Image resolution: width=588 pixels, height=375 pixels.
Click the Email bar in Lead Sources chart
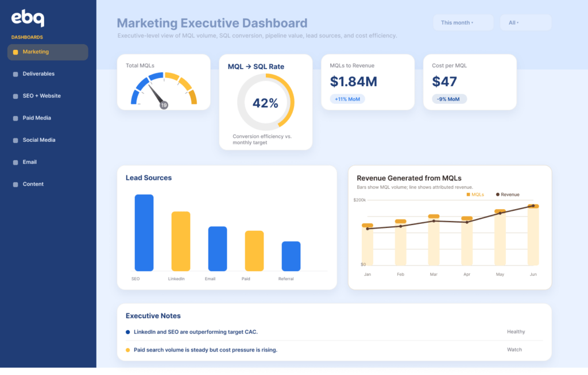tap(218, 249)
